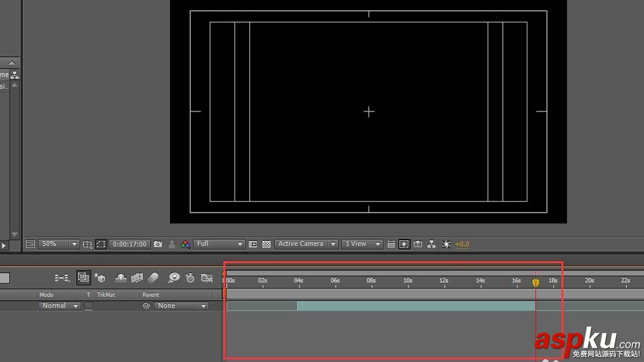This screenshot has height=362, width=644.
Task: Toggle the Fast Previews lightning icon
Action: click(x=404, y=244)
